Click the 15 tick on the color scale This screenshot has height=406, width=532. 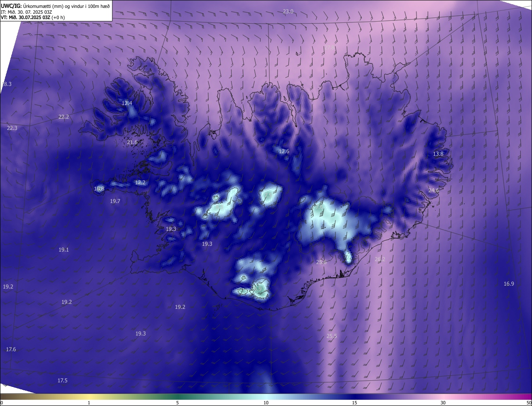[355, 403]
